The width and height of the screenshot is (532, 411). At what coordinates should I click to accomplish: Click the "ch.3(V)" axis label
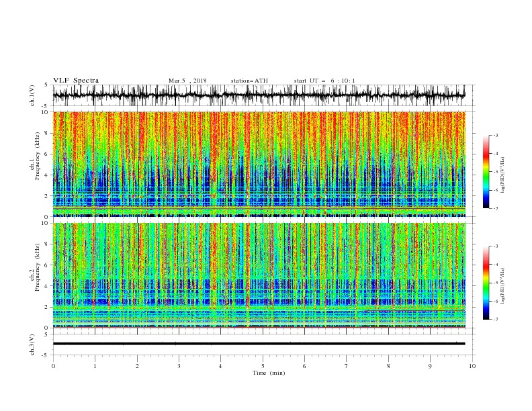[32, 345]
